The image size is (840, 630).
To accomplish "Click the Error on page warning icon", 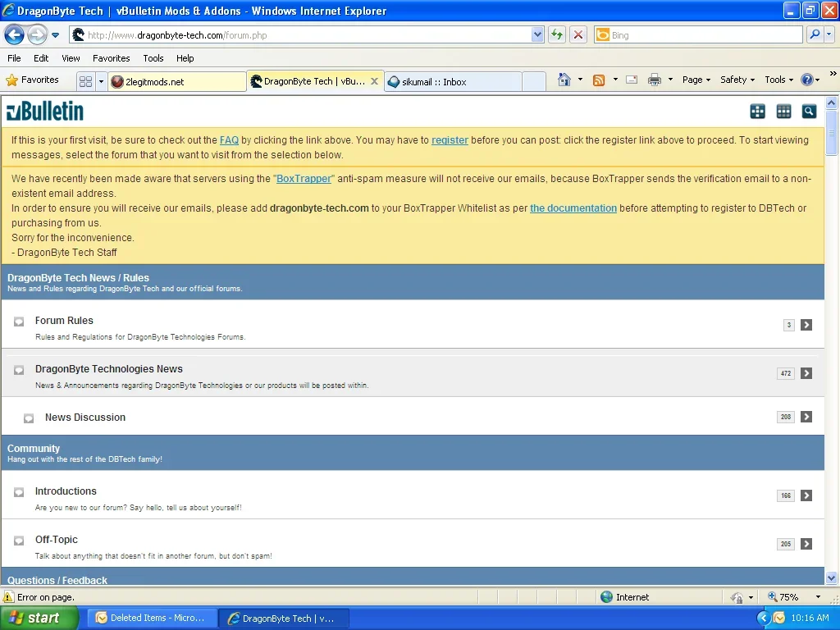I will click(8, 597).
